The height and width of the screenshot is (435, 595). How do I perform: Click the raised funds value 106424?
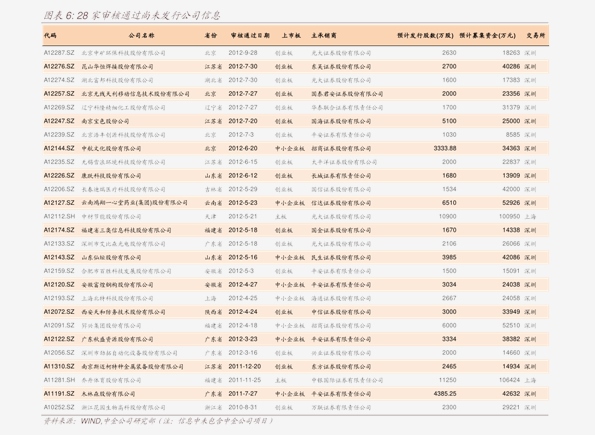pos(509,380)
